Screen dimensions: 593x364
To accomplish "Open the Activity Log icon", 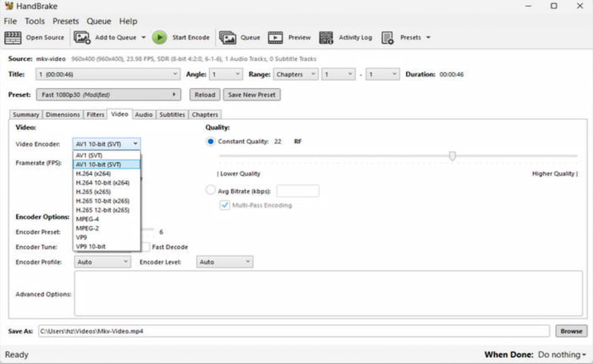I will (x=326, y=38).
